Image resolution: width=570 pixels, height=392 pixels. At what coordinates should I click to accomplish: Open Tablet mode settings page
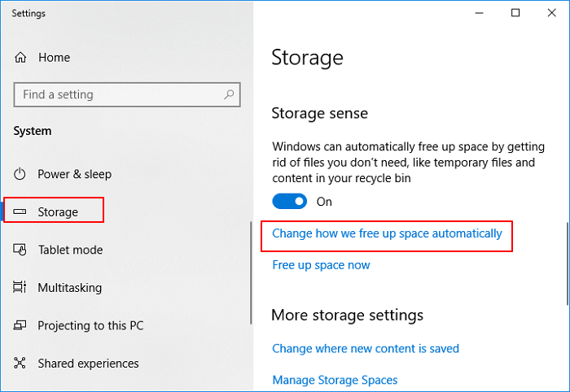click(69, 250)
